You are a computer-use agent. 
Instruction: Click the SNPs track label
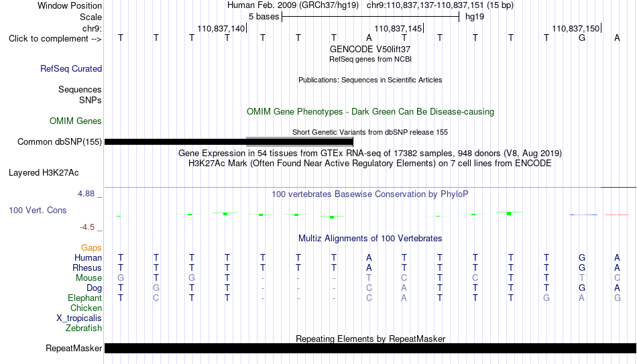point(91,100)
